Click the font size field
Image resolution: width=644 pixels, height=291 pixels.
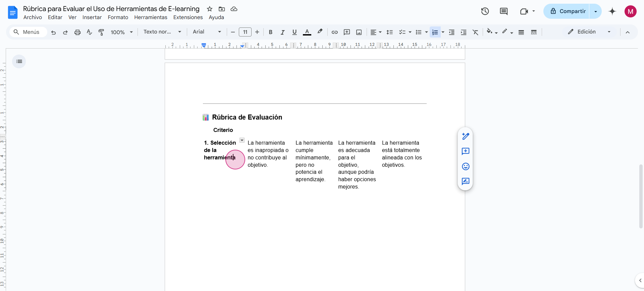(245, 32)
